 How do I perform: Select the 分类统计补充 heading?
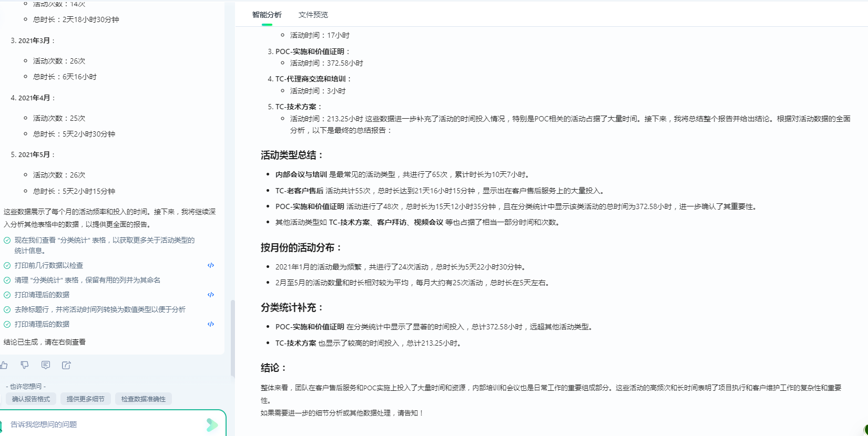tap(292, 307)
